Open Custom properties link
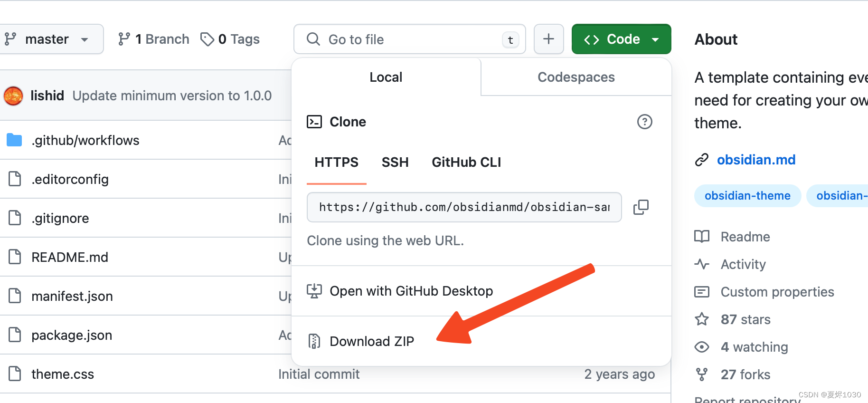Screen dimensions: 868x403 777,292
